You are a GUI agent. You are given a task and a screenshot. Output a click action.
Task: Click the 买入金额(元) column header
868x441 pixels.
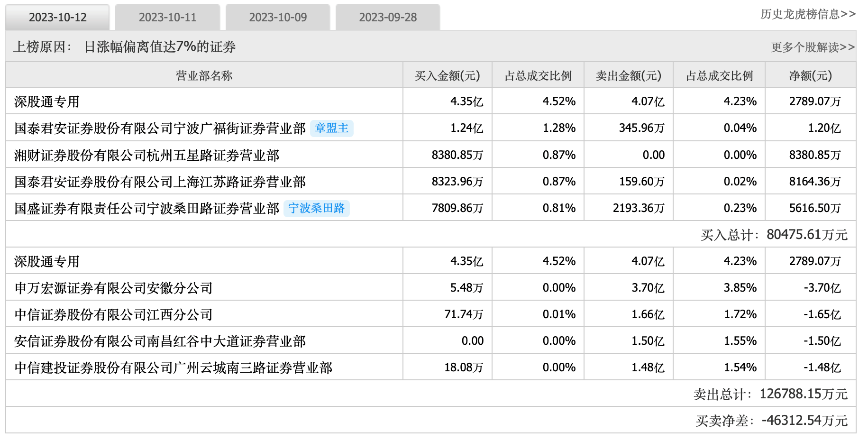(x=448, y=76)
